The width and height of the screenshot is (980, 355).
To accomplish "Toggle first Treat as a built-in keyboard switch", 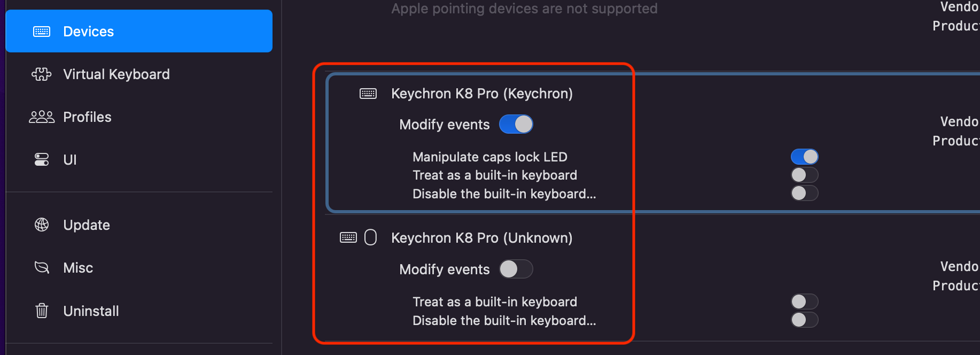I will pos(804,175).
